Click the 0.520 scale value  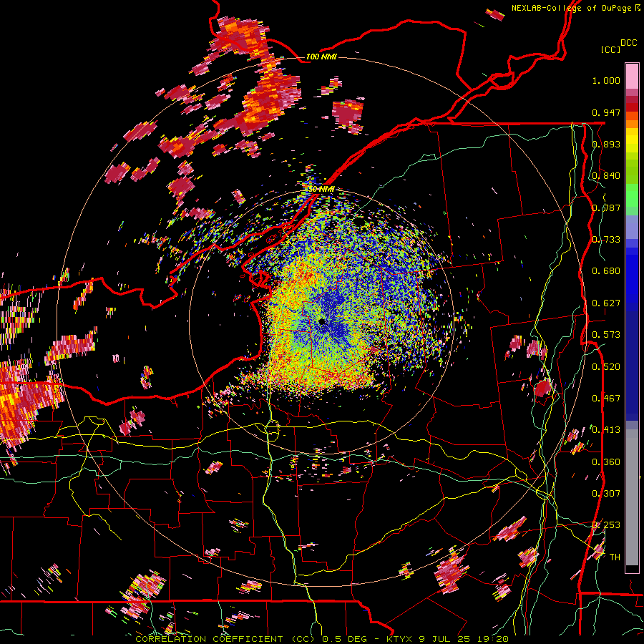[x=606, y=366]
